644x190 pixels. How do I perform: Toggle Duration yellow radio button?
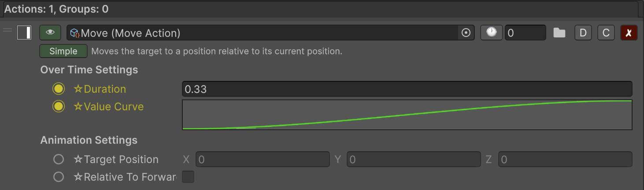(x=59, y=89)
